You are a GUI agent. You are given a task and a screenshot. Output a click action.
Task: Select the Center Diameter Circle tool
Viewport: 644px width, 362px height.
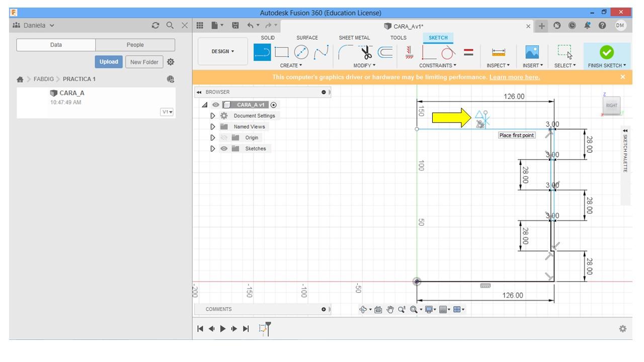(301, 52)
